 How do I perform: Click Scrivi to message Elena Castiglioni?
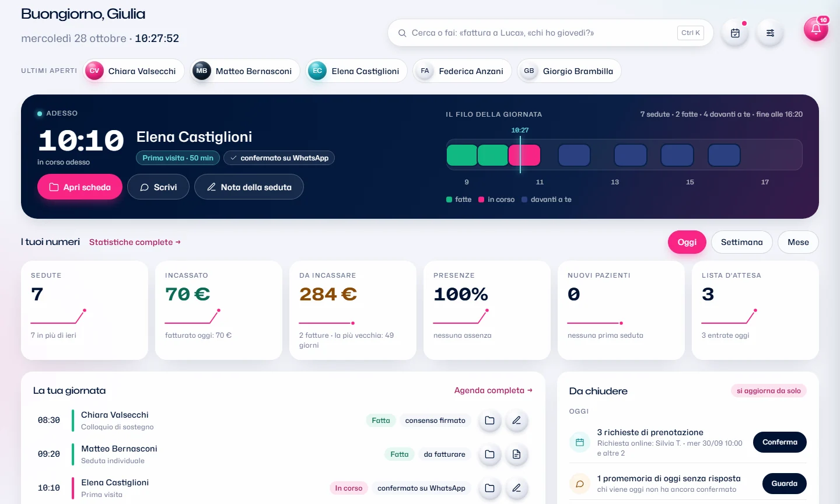click(158, 187)
